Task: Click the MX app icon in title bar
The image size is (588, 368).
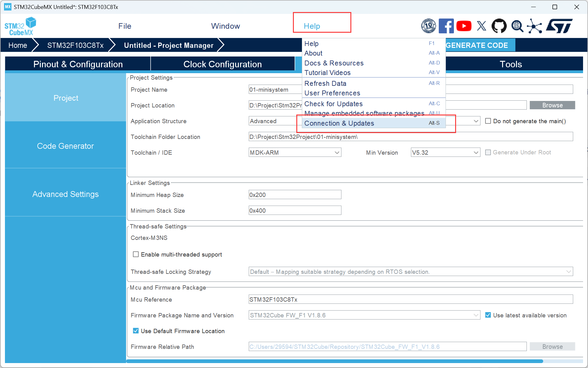Action: pos(8,7)
